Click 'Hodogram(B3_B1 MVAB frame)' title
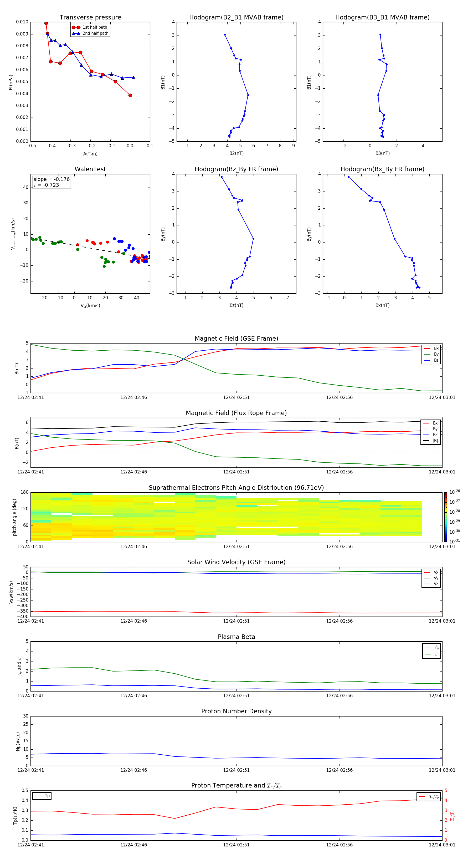This screenshot has height=868, width=473. pyautogui.click(x=382, y=17)
